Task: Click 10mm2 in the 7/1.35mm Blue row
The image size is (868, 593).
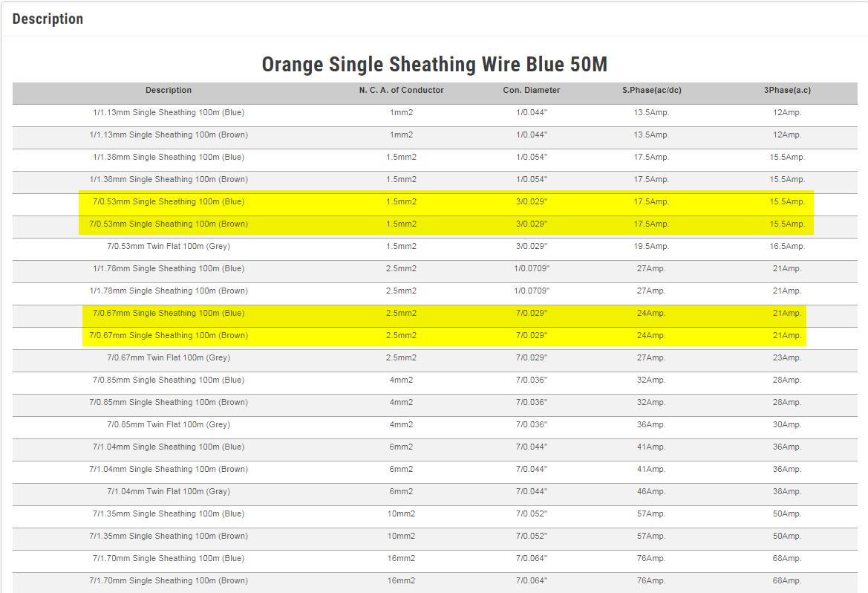Action: 402,513
